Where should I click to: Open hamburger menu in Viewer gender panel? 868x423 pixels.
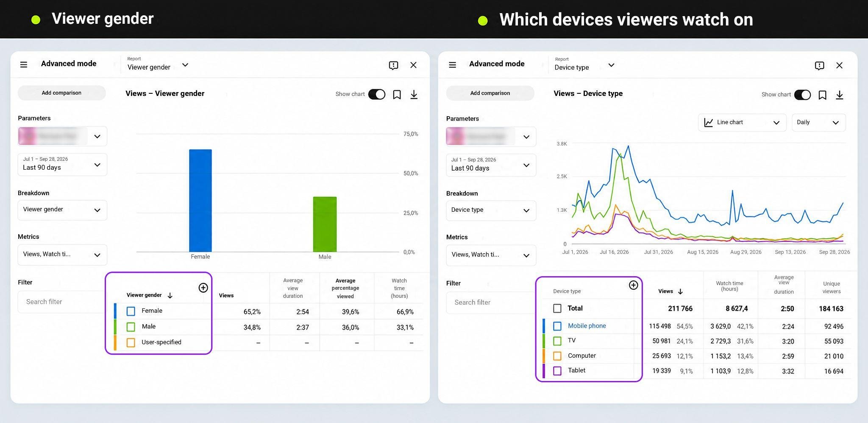[24, 64]
